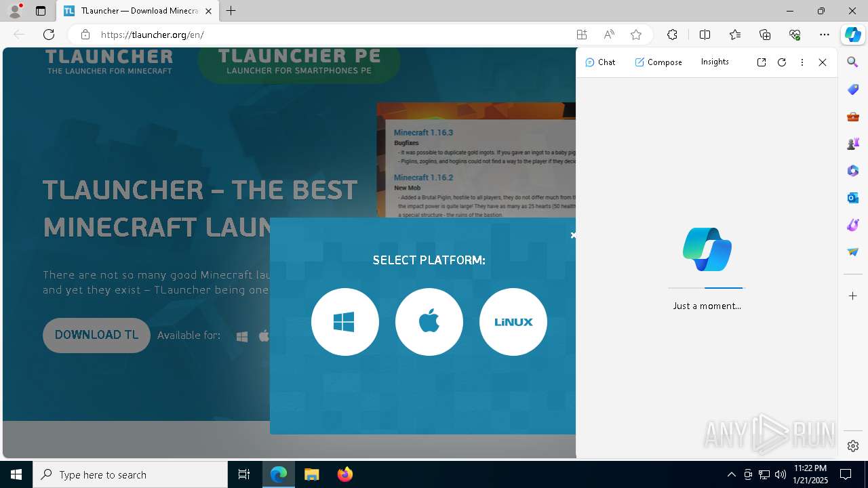Toggle Read aloud in the address bar
868x488 pixels.
pyautogui.click(x=609, y=35)
